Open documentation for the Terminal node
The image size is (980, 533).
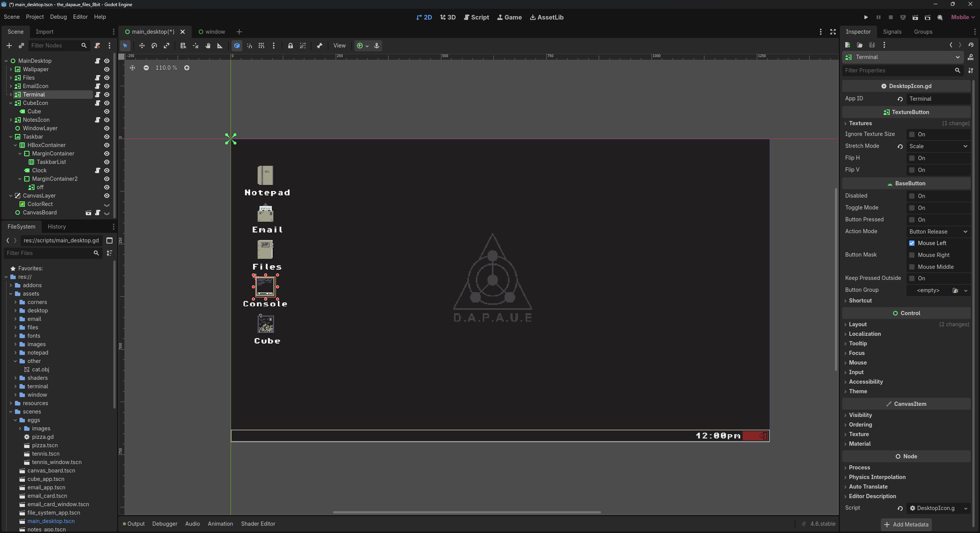[971, 57]
